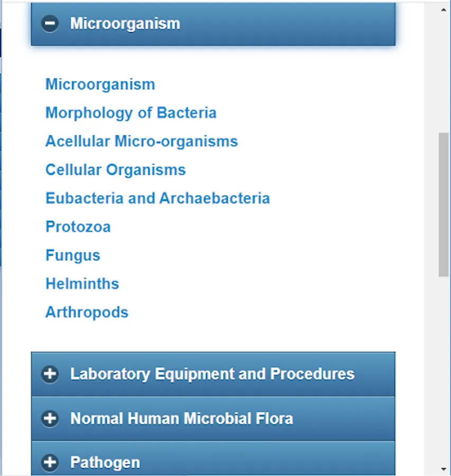The image size is (451, 476).
Task: Select the Helminths link
Action: 82,284
